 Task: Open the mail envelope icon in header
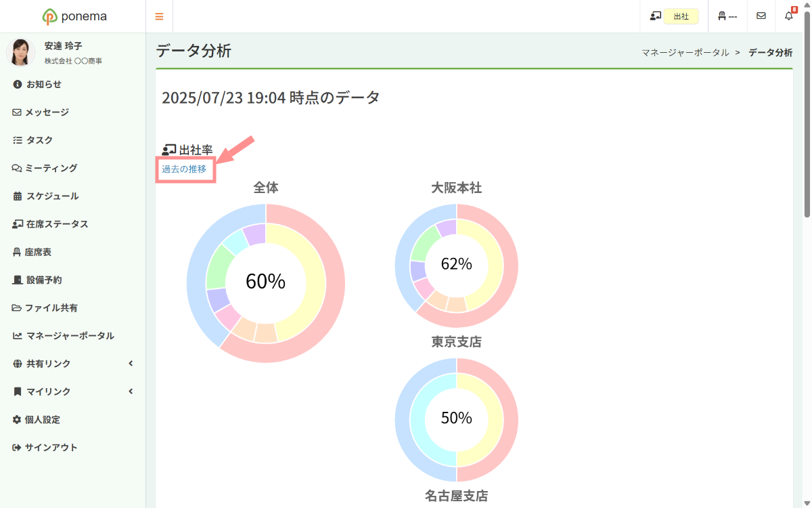[761, 16]
